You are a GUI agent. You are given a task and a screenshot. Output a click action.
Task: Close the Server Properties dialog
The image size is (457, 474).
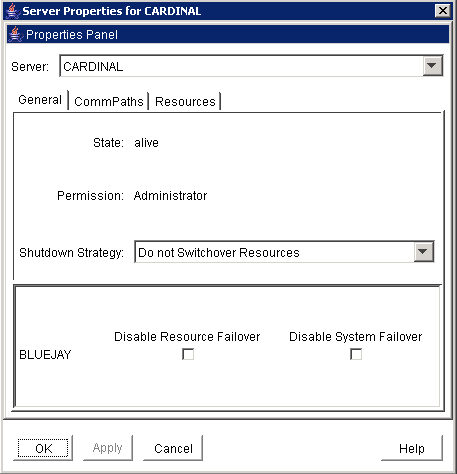[x=443, y=11]
